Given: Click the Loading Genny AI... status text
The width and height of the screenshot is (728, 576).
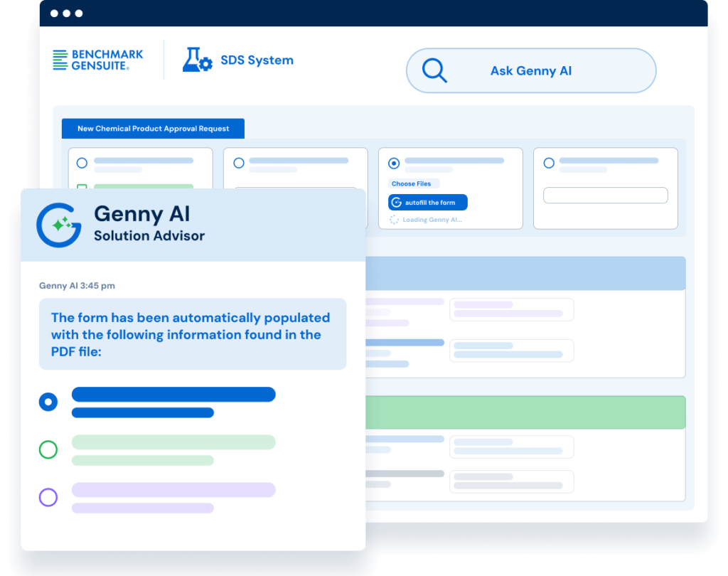Looking at the screenshot, I should tap(432, 220).
